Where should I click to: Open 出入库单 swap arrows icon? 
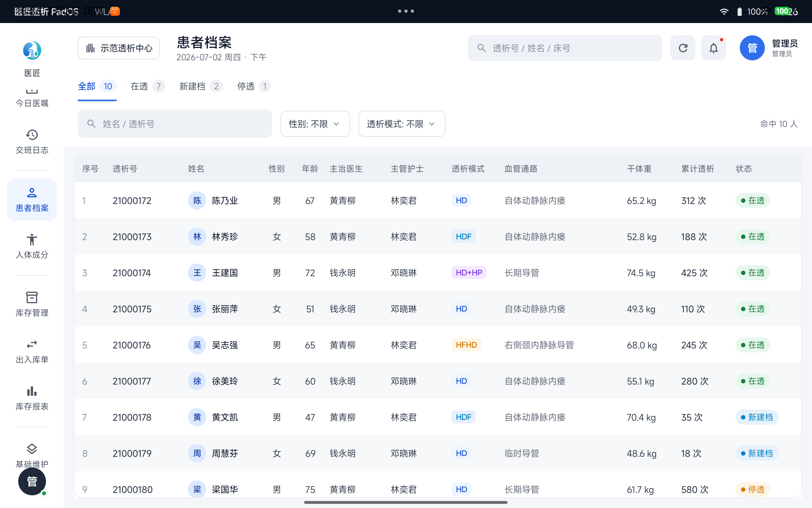tap(32, 344)
